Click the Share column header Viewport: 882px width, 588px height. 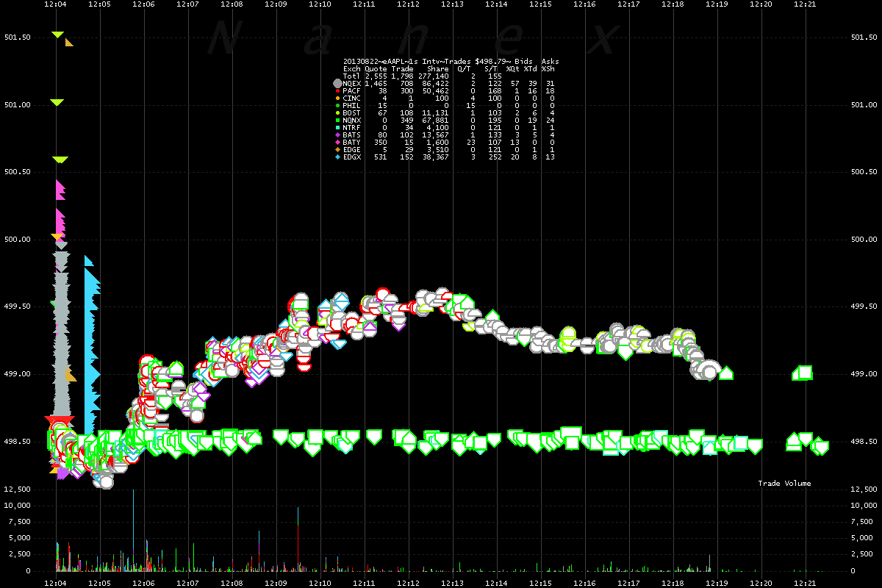(437, 69)
